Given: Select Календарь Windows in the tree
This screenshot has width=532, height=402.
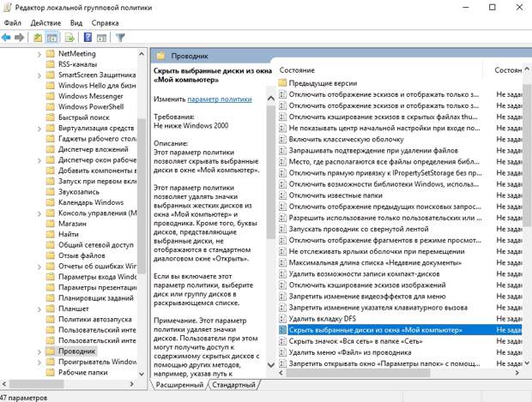Looking at the screenshot, I should 91,202.
